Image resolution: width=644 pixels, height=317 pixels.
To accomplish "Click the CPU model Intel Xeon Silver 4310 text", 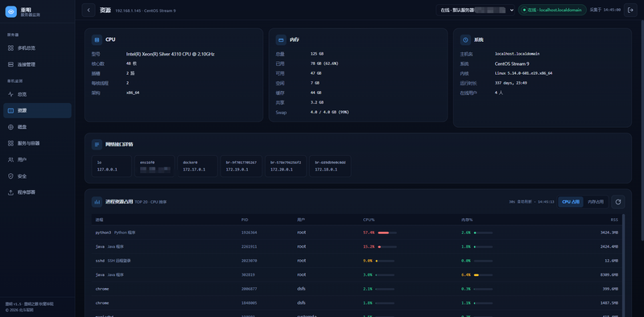I will (x=171, y=54).
